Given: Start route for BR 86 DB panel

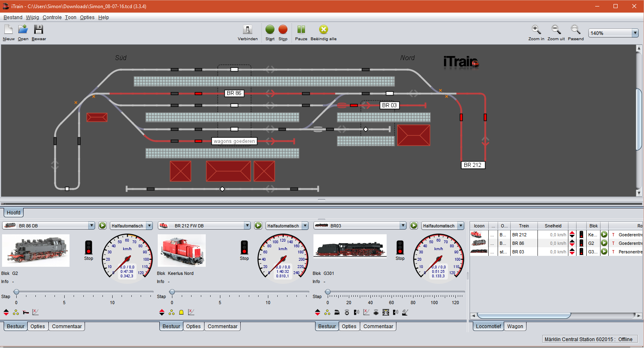Looking at the screenshot, I should [102, 226].
